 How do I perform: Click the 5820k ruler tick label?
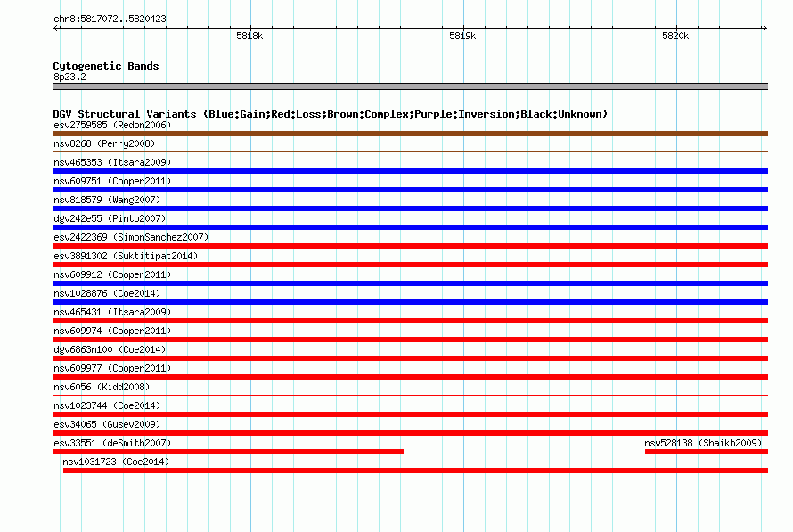675,36
